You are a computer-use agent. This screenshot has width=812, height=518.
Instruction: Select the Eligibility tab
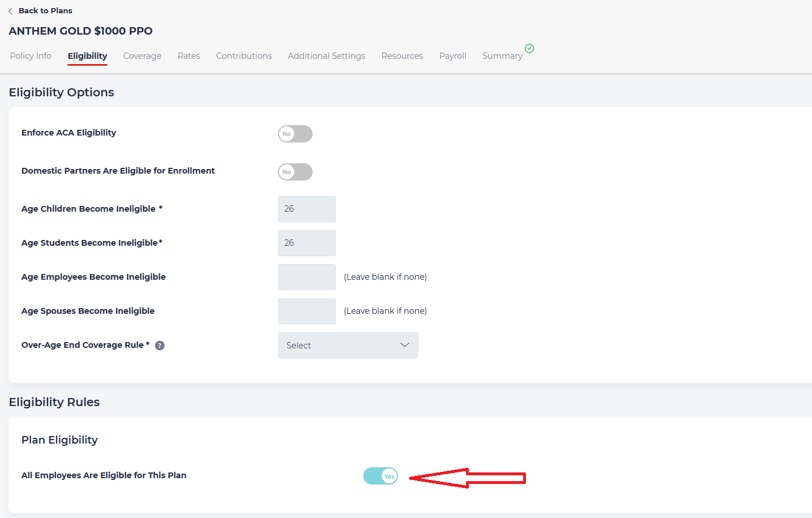tap(87, 56)
